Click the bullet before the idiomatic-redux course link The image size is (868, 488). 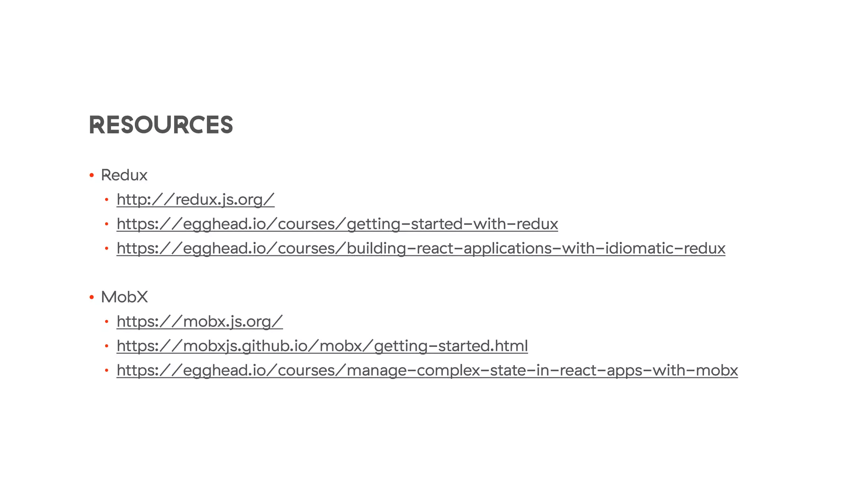click(107, 248)
